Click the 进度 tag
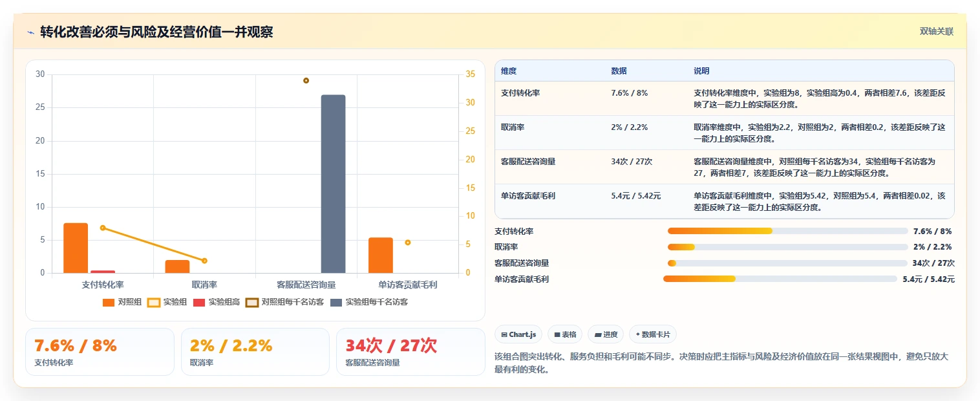Viewport: 980px width, 401px height. (606, 334)
